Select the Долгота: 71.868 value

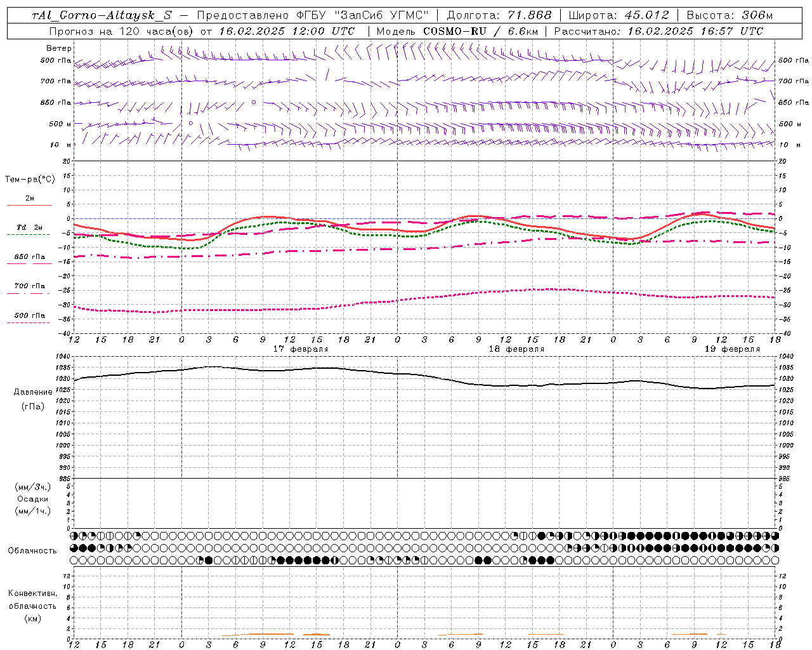click(x=499, y=16)
